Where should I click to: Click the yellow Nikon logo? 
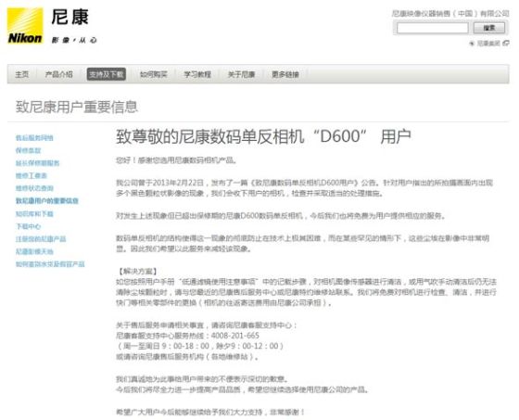pos(25,26)
